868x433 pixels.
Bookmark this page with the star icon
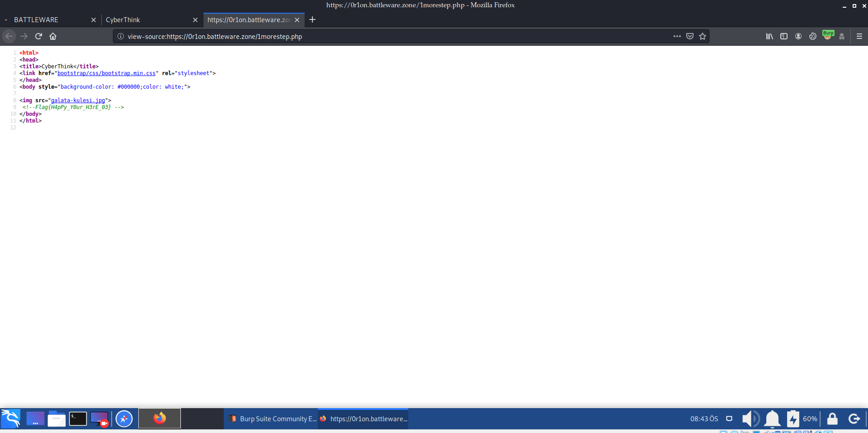point(703,36)
